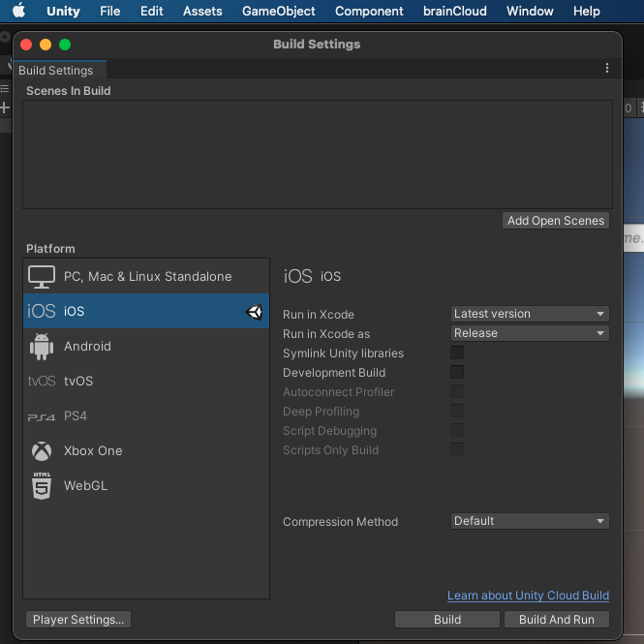Maximize Build Settings window with green button

(x=65, y=45)
